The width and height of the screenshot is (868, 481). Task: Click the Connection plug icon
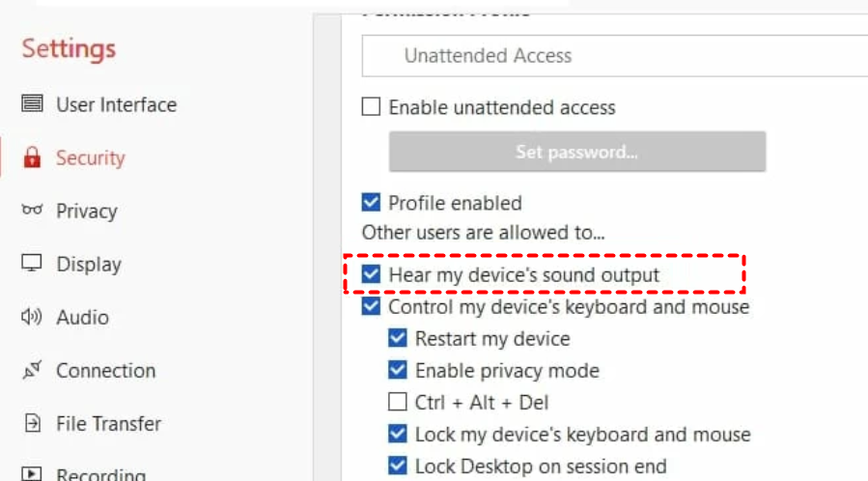[x=33, y=370]
